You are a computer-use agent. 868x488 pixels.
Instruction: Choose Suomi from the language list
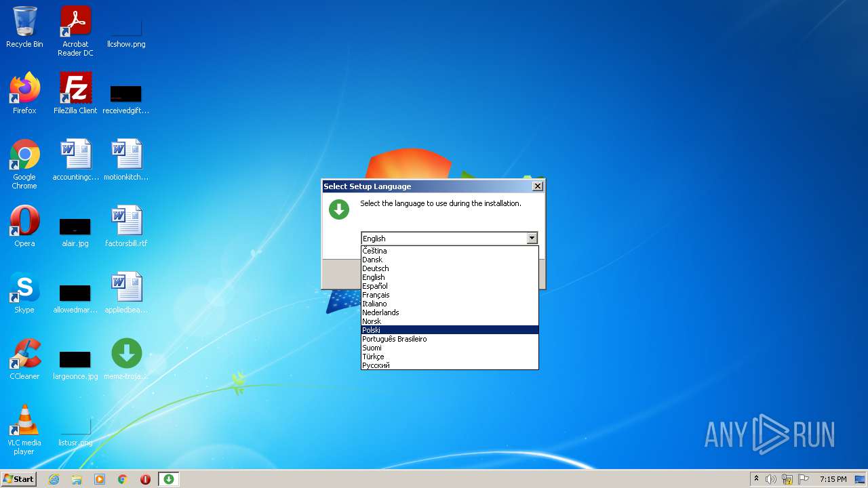450,348
